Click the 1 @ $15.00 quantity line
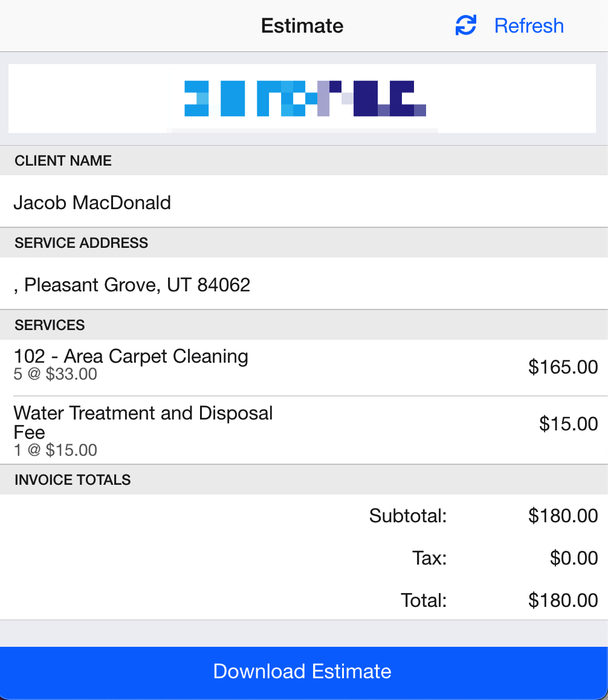The image size is (608, 700). (x=56, y=450)
